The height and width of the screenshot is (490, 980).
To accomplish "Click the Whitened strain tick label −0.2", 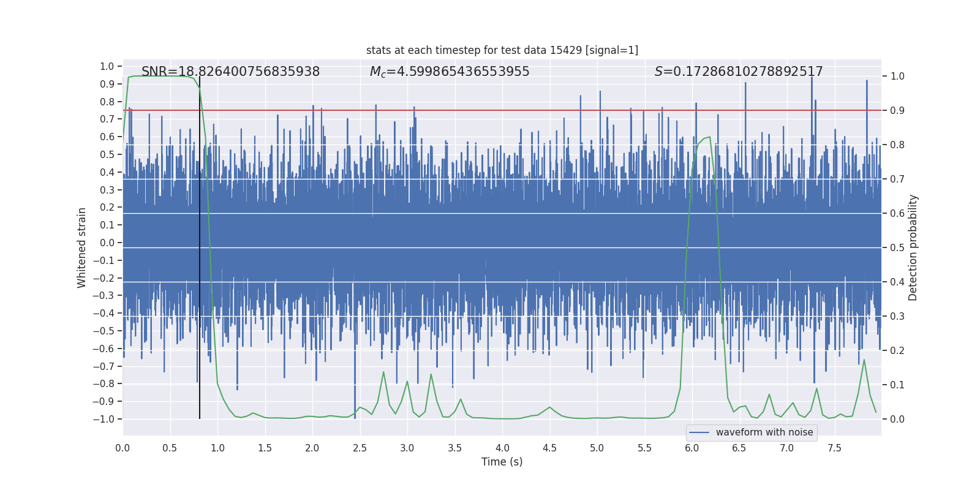I will pyautogui.click(x=104, y=278).
